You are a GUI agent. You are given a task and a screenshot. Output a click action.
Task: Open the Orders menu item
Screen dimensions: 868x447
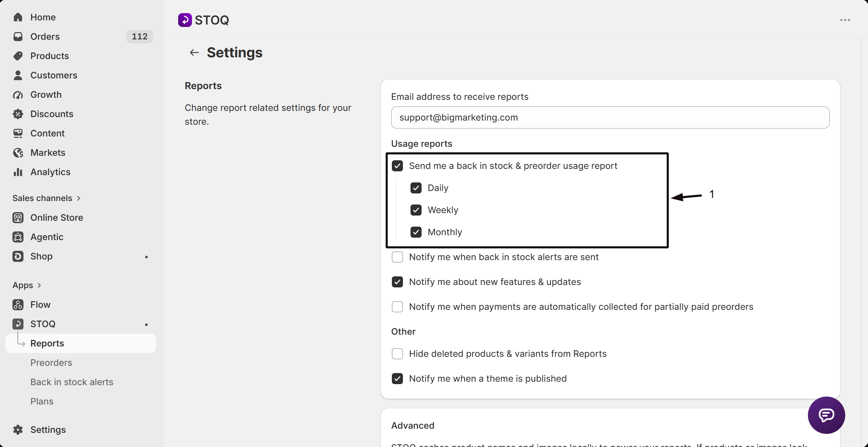pyautogui.click(x=81, y=37)
